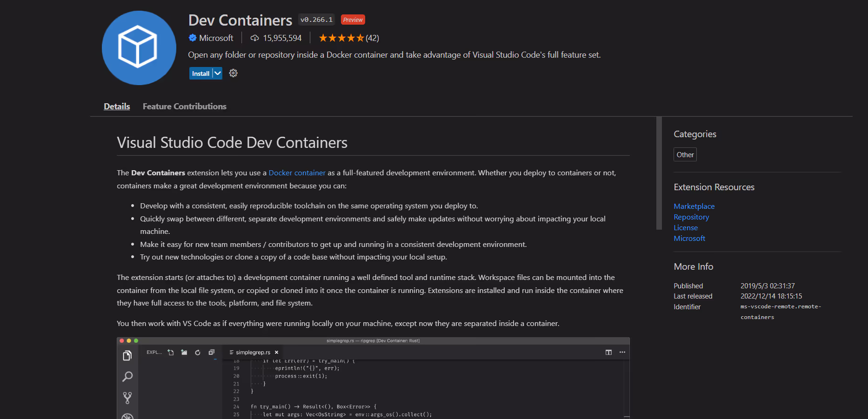Open the Repository resource link
Viewport: 868px width, 419px height.
(691, 217)
